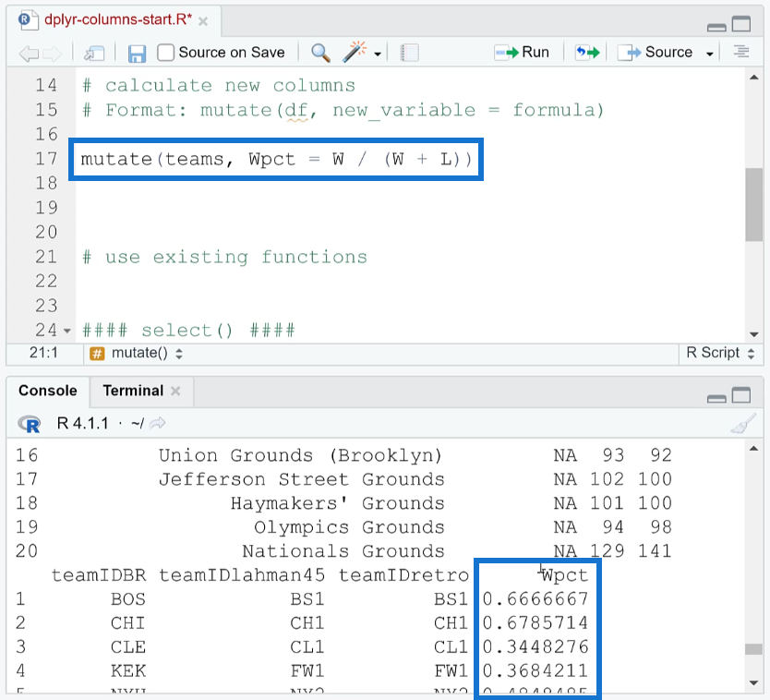Switch to the Terminal tab

tap(133, 391)
